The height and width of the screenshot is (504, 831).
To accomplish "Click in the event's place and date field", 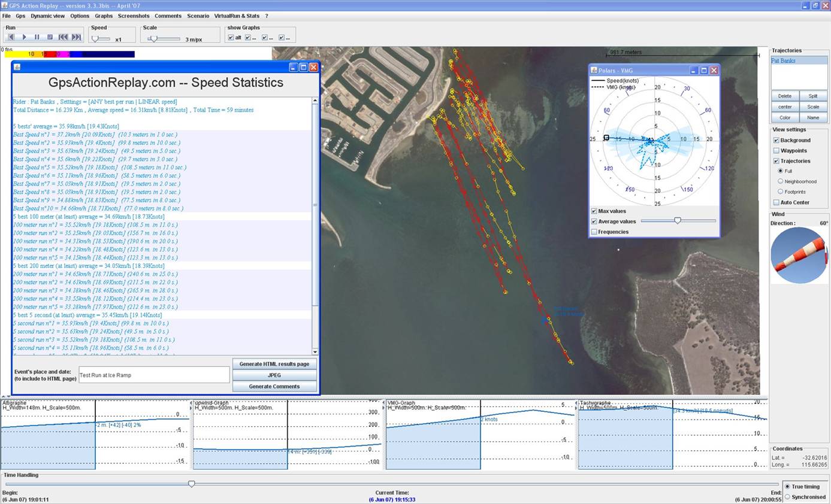I will point(153,375).
